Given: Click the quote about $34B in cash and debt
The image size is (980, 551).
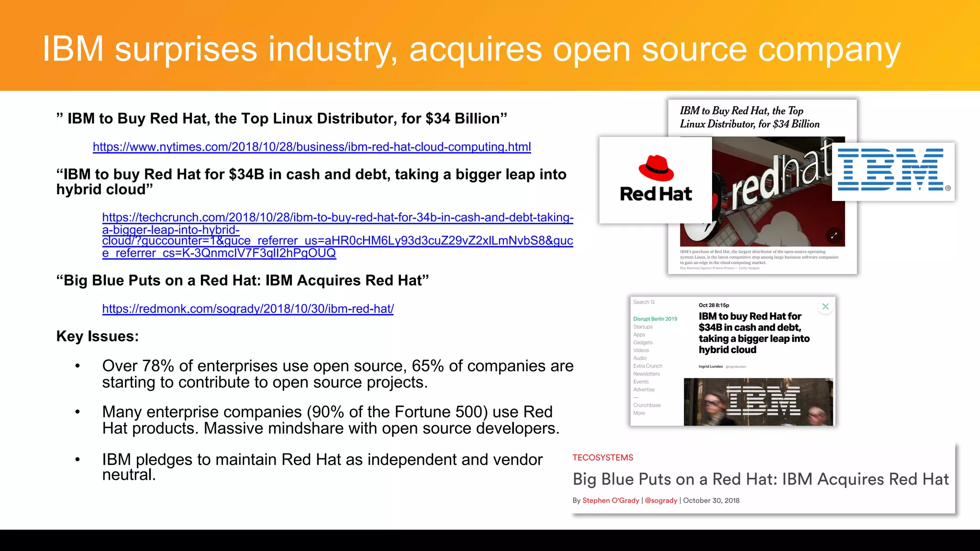Looking at the screenshot, I should coord(312,182).
